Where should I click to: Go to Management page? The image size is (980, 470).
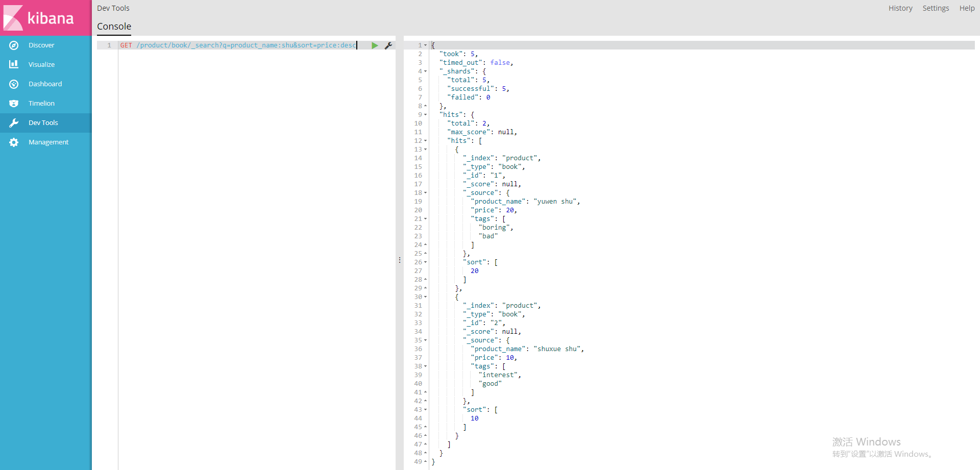tap(48, 142)
